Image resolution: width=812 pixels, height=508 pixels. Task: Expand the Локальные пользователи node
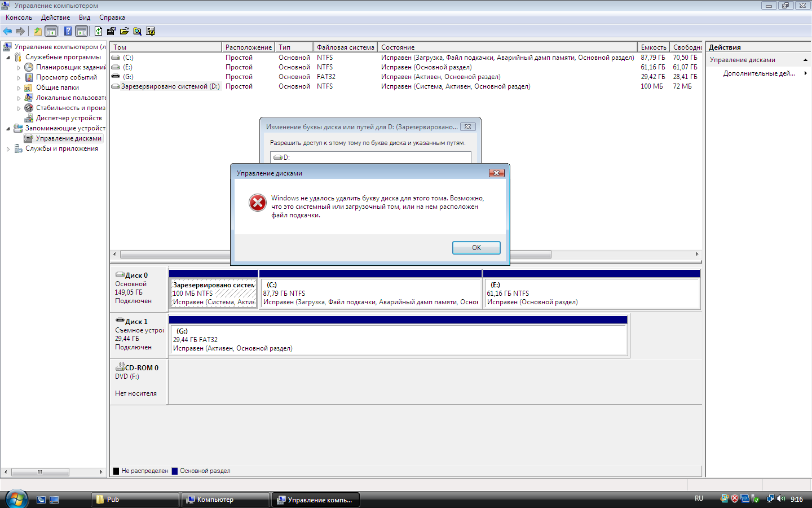(x=19, y=98)
